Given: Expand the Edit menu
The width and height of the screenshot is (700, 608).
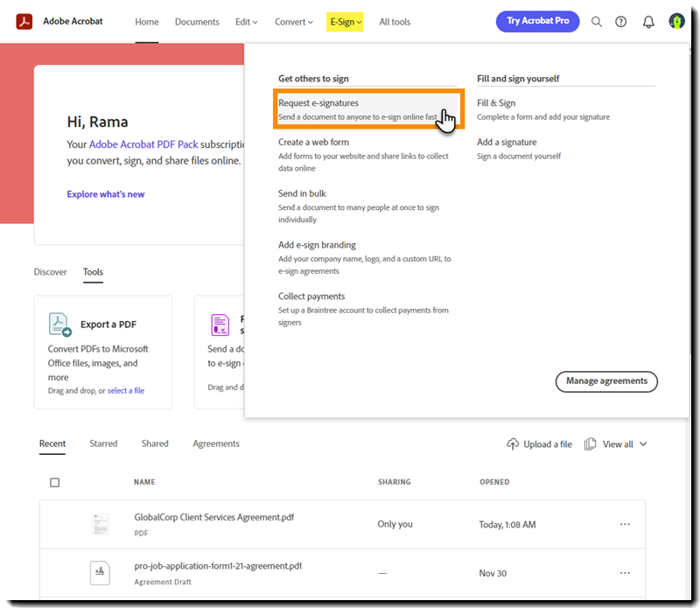Looking at the screenshot, I should 244,22.
